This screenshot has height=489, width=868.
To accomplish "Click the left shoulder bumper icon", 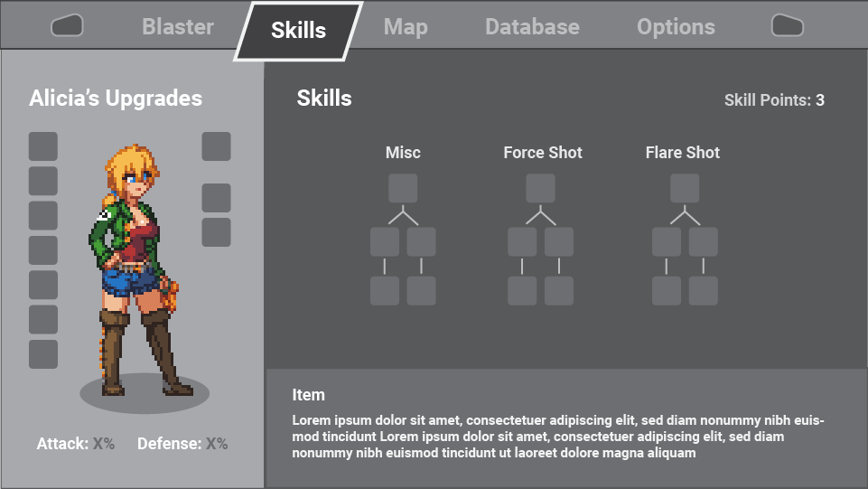I will coord(67,25).
